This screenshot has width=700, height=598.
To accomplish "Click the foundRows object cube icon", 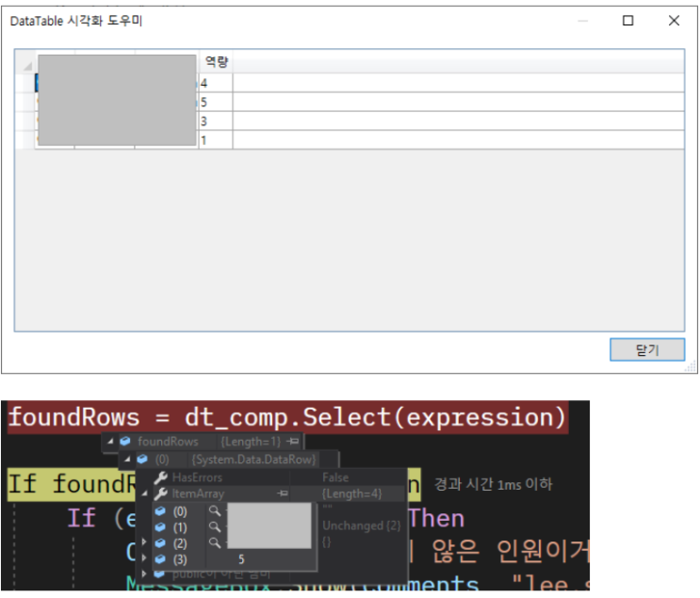I will (x=125, y=442).
